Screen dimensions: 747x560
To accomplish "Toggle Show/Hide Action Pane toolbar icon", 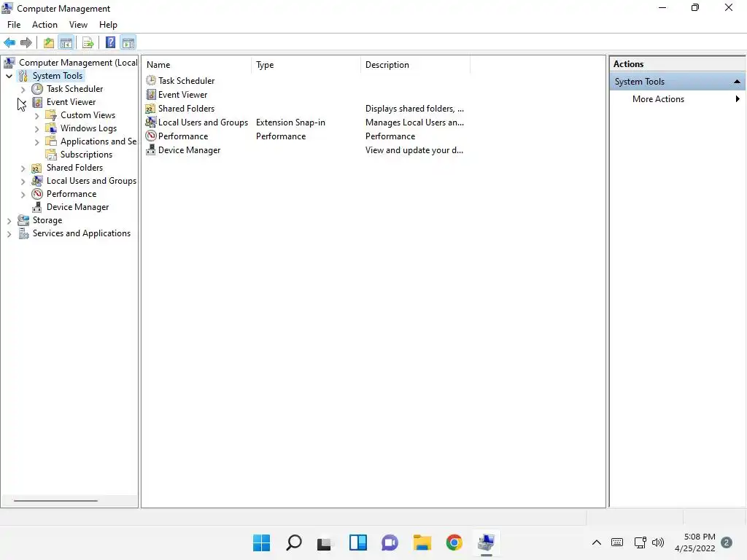I will (x=128, y=43).
